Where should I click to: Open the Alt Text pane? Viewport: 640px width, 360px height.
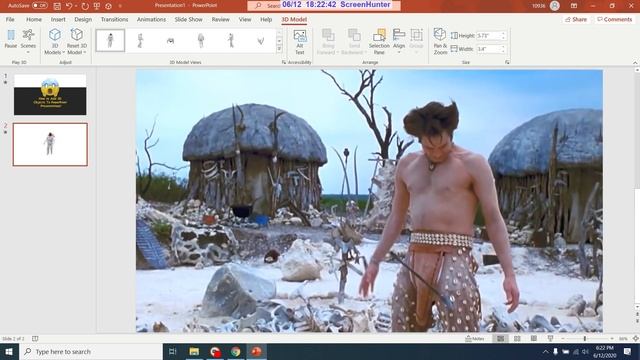300,42
